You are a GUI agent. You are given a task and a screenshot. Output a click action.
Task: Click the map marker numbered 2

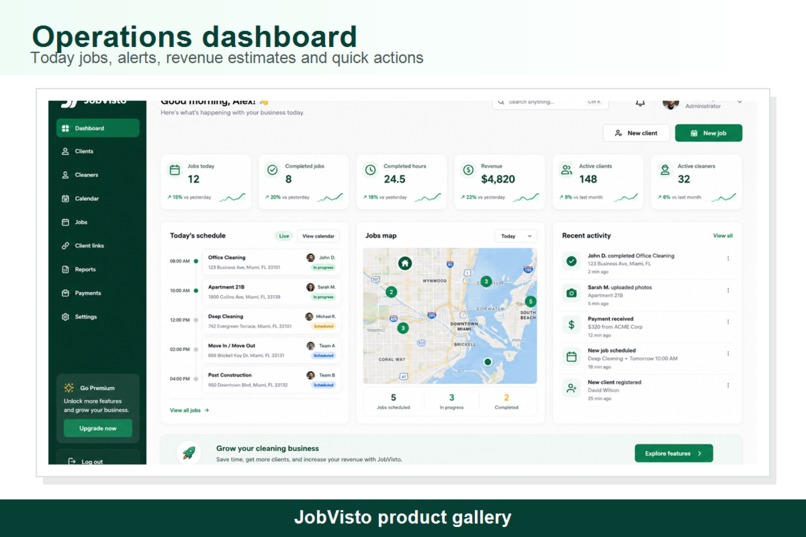[x=391, y=292]
